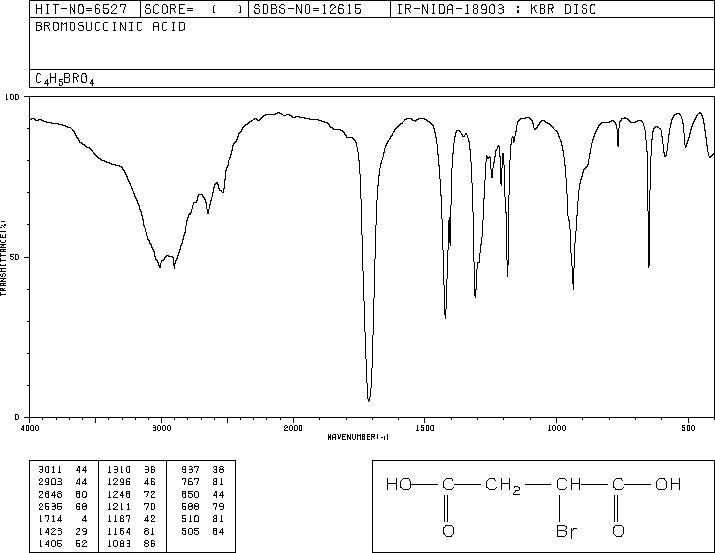
Task: Click the 650 peak table entry
Action: [203, 494]
